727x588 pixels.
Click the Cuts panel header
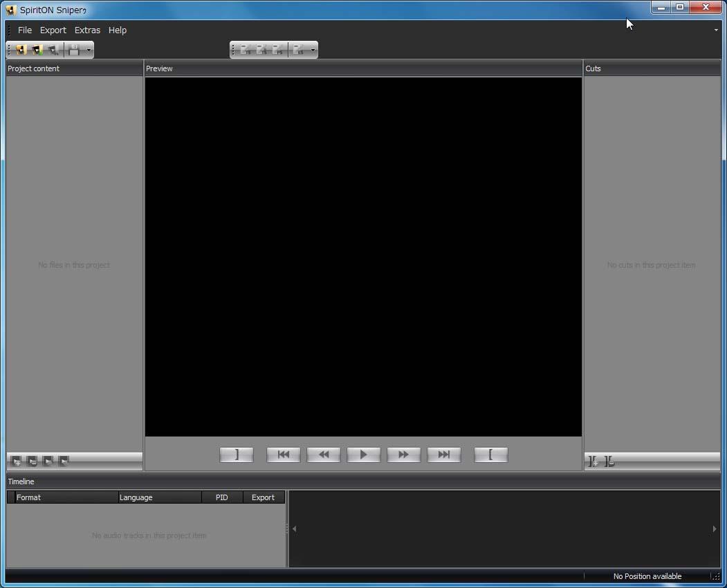click(652, 68)
